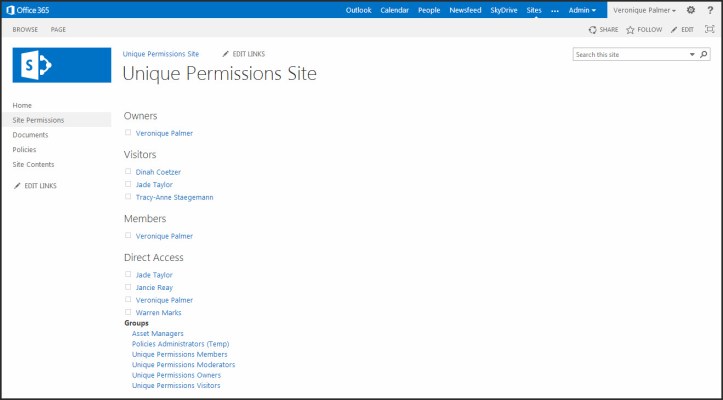Open Dinah Coetzer user link
The image size is (723, 400).
(158, 172)
